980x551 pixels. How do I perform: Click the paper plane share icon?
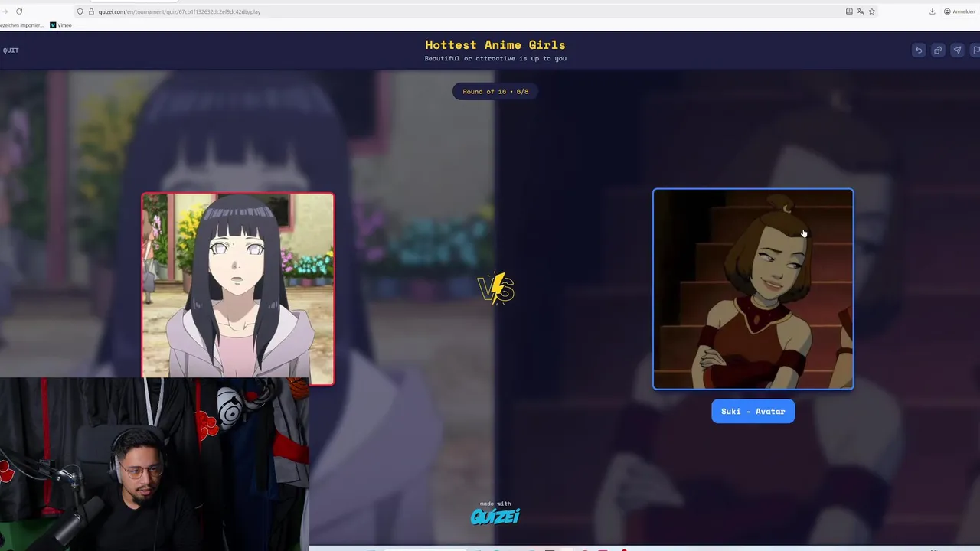pyautogui.click(x=957, y=50)
